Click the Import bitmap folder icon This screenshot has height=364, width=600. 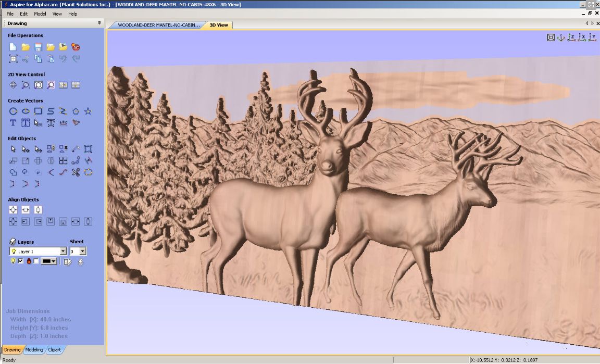tap(63, 47)
